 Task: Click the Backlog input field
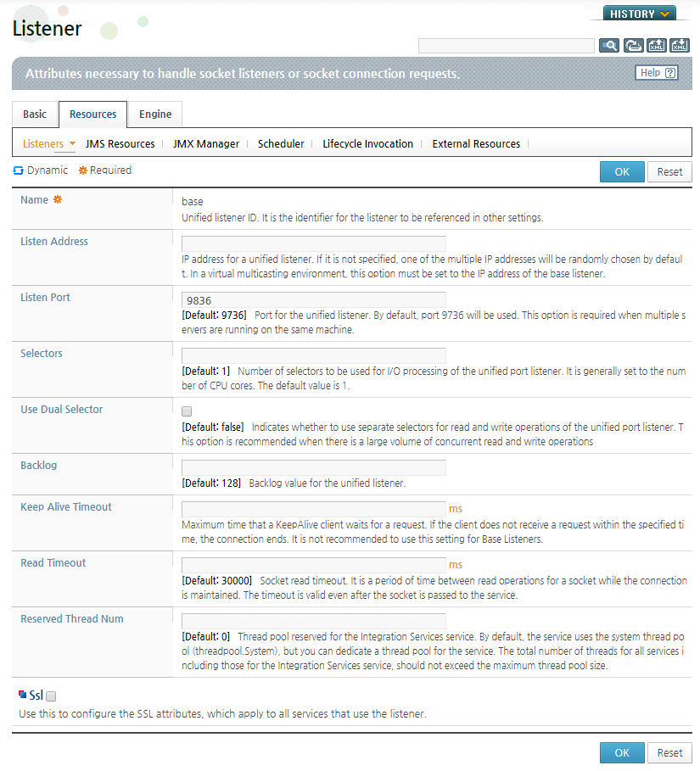314,467
